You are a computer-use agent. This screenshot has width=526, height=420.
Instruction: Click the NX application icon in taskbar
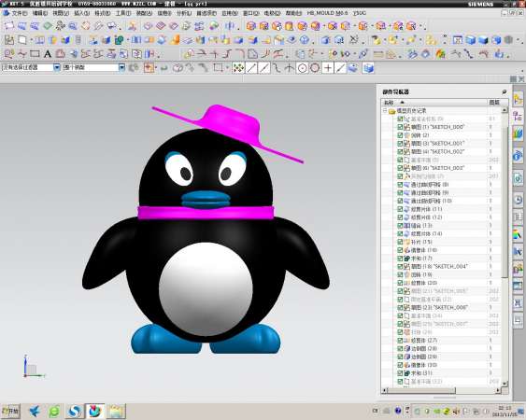95,411
